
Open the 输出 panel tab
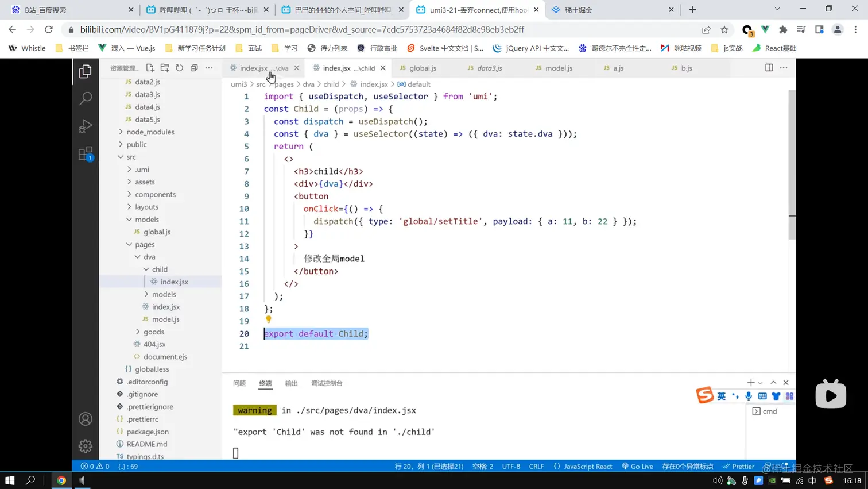pos(292,383)
